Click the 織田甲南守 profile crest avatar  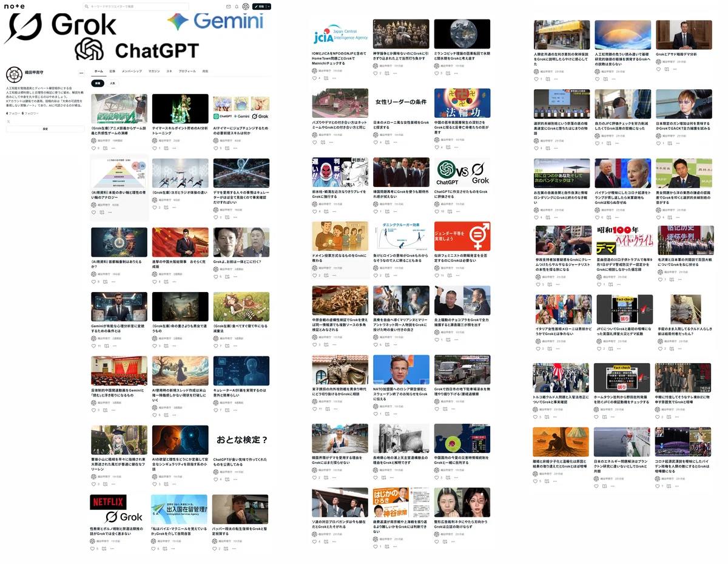tap(15, 75)
